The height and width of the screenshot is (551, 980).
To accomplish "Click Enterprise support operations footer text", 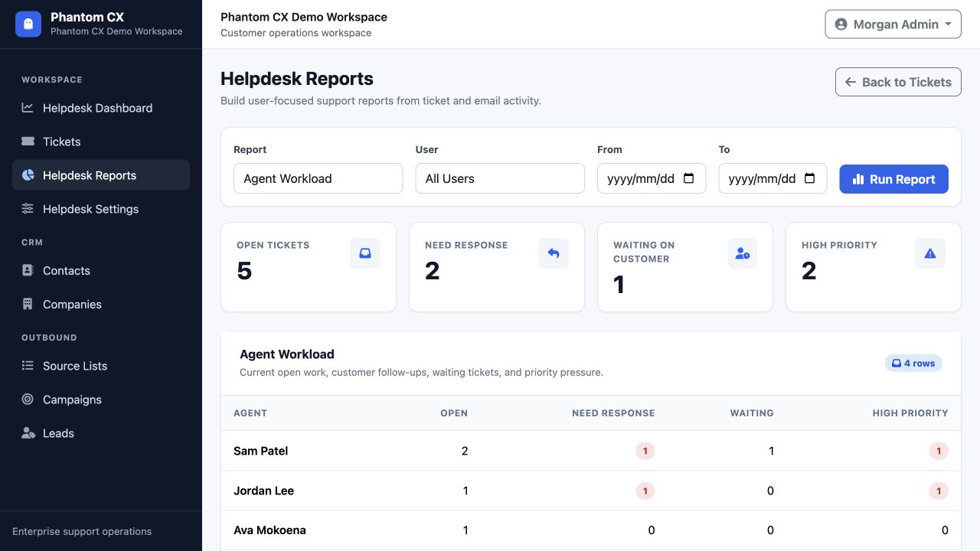I will (x=82, y=531).
